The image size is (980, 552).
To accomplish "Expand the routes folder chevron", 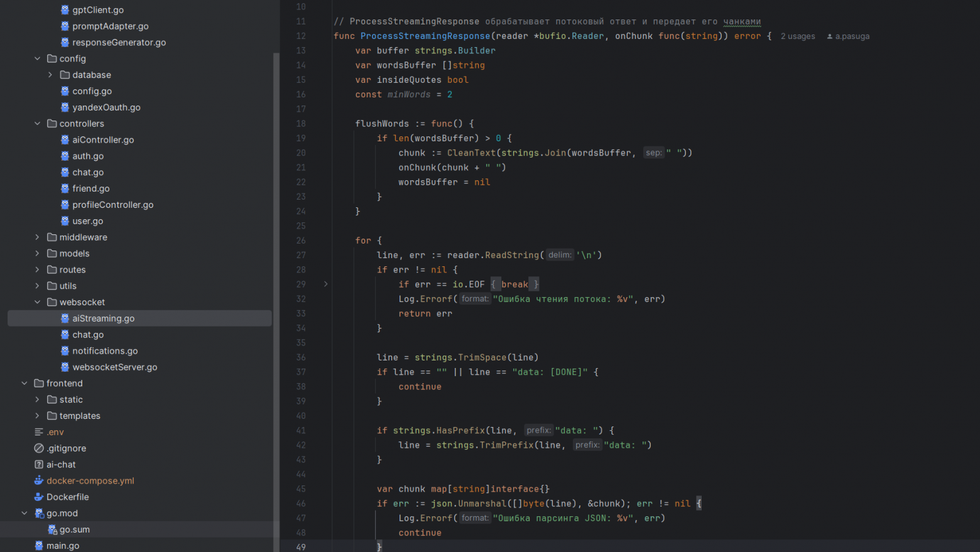I will [37, 270].
